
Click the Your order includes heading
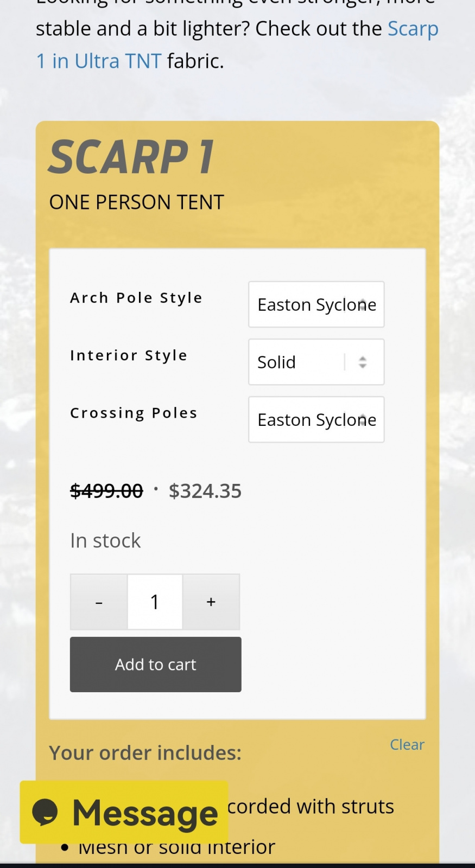tap(145, 752)
